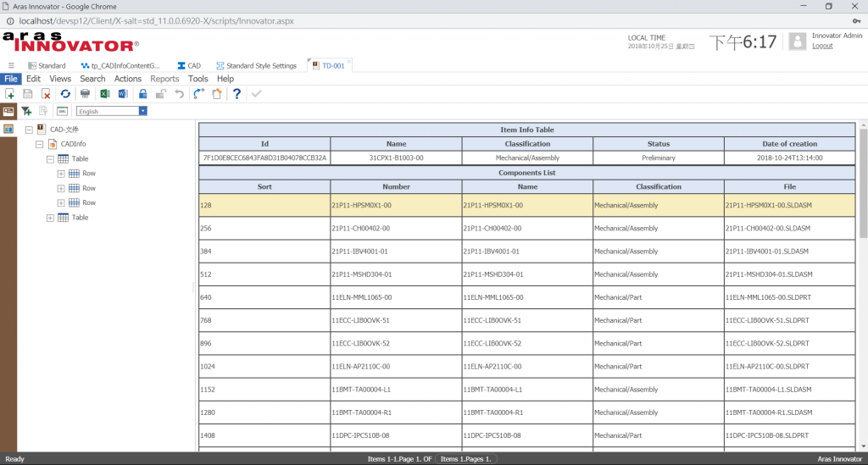Image resolution: width=868 pixels, height=465 pixels.
Task: Open the Help menu
Action: [225, 79]
